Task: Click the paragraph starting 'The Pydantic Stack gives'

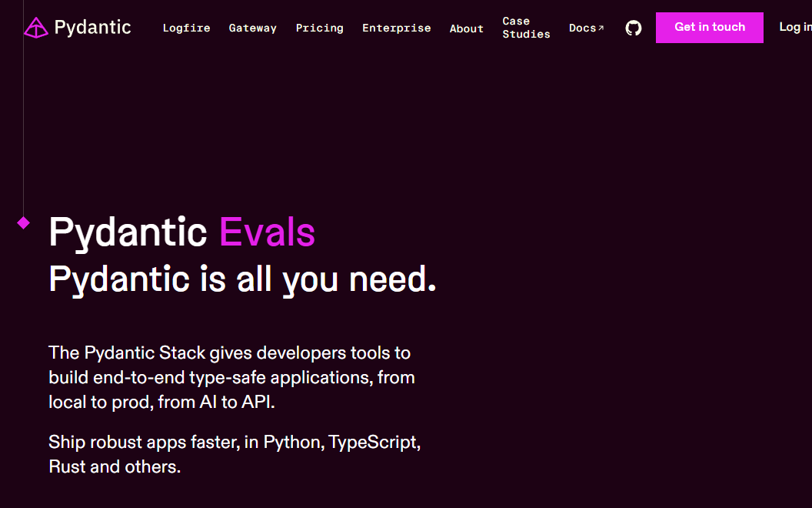Action: (x=231, y=377)
